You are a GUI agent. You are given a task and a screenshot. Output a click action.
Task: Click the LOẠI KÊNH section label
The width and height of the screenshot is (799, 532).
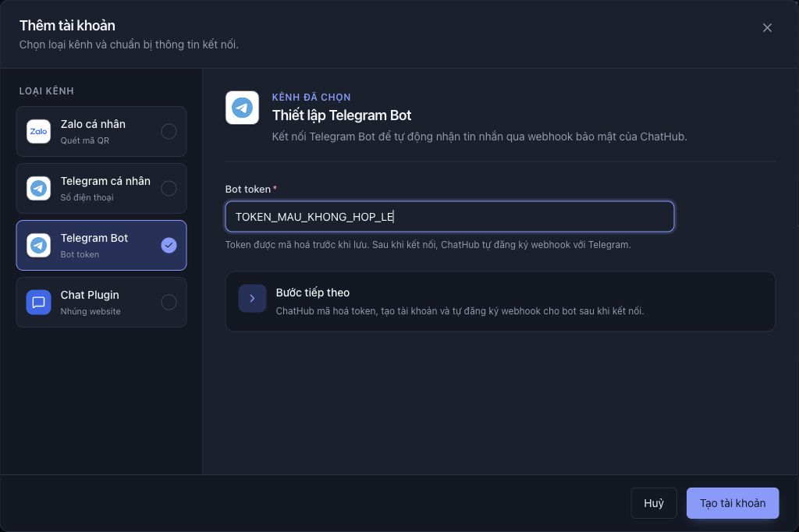[x=46, y=91]
